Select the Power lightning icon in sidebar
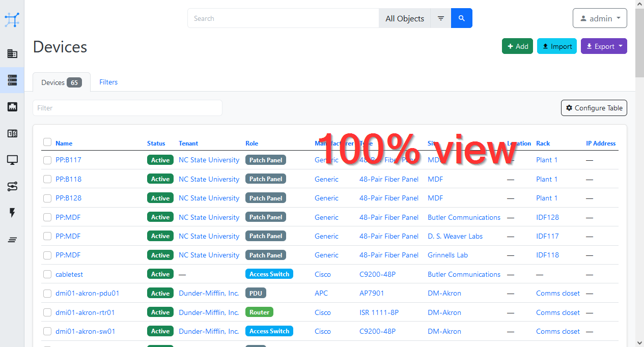This screenshot has width=644, height=347. click(x=12, y=213)
